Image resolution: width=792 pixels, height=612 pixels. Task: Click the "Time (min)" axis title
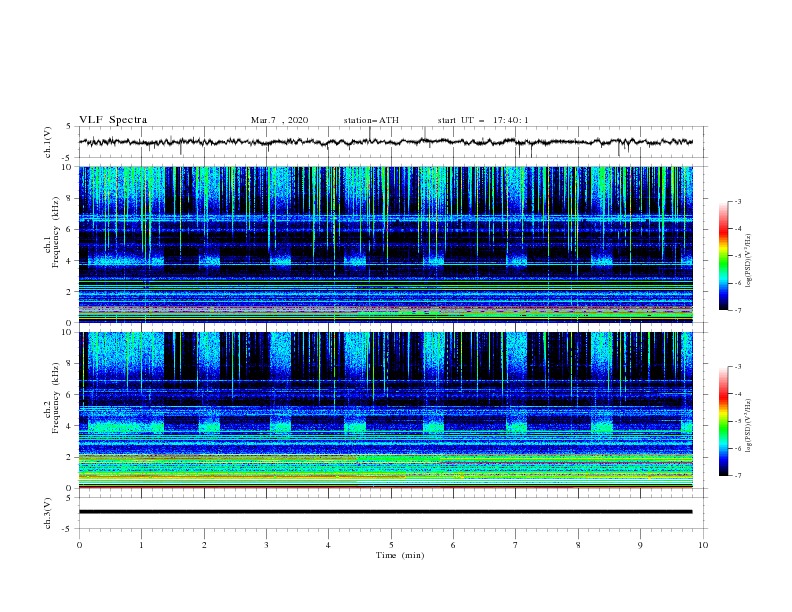tap(400, 555)
